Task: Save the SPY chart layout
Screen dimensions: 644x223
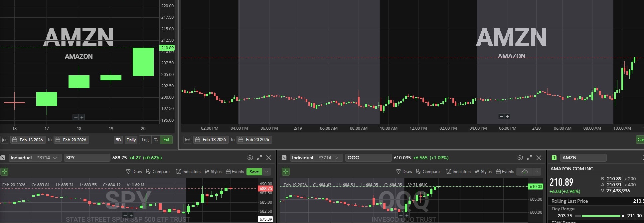Action: click(254, 172)
